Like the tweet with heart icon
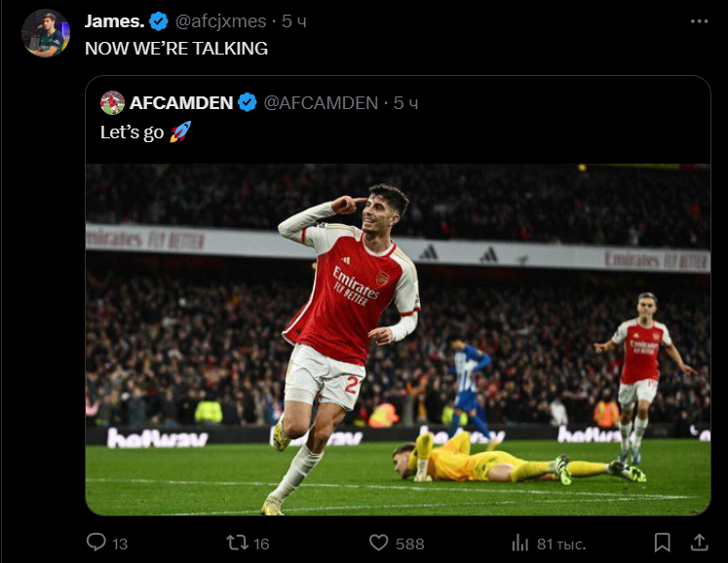Screen dimensions: 728x563 tap(379, 543)
